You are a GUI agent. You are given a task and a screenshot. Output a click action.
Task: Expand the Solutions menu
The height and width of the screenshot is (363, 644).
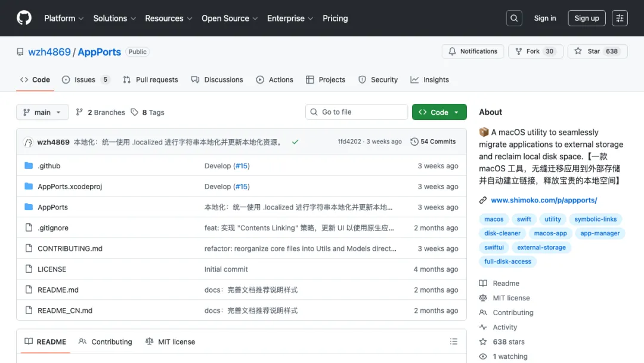(114, 18)
